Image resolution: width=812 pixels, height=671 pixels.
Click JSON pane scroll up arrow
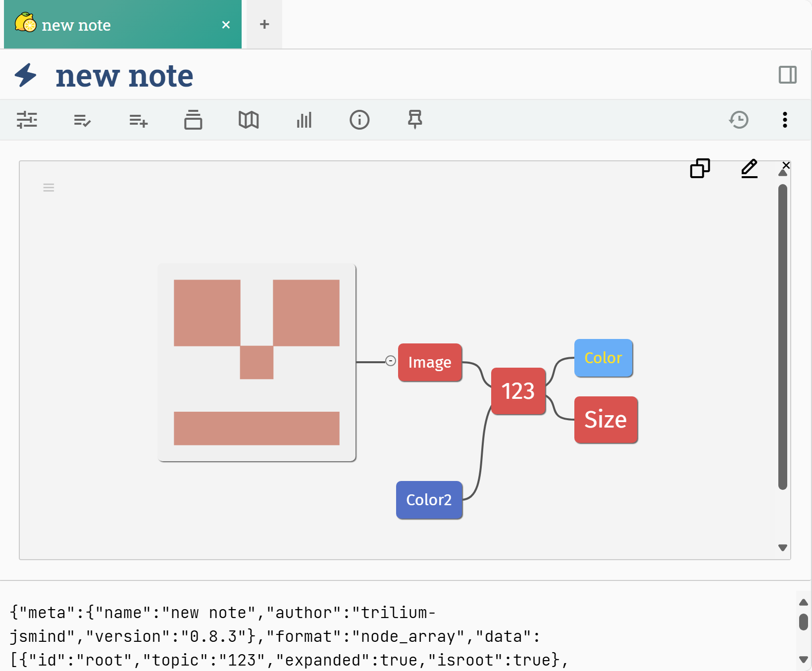point(804,602)
